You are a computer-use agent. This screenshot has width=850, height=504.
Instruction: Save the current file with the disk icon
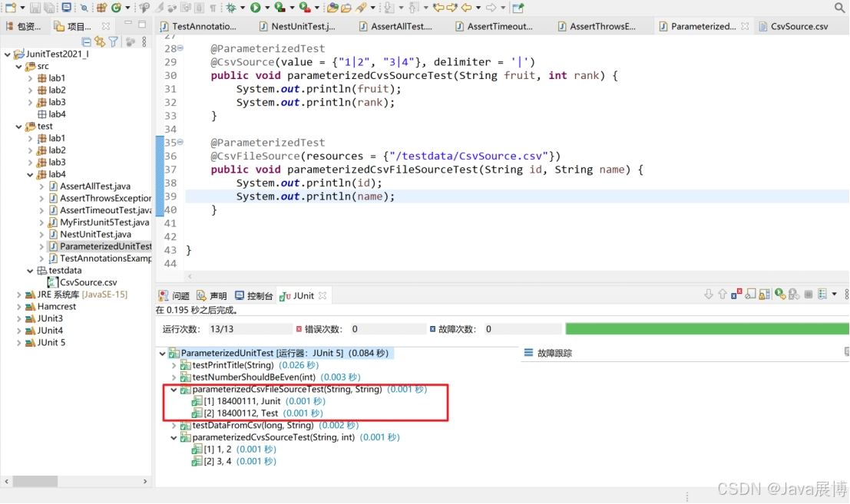[34, 8]
